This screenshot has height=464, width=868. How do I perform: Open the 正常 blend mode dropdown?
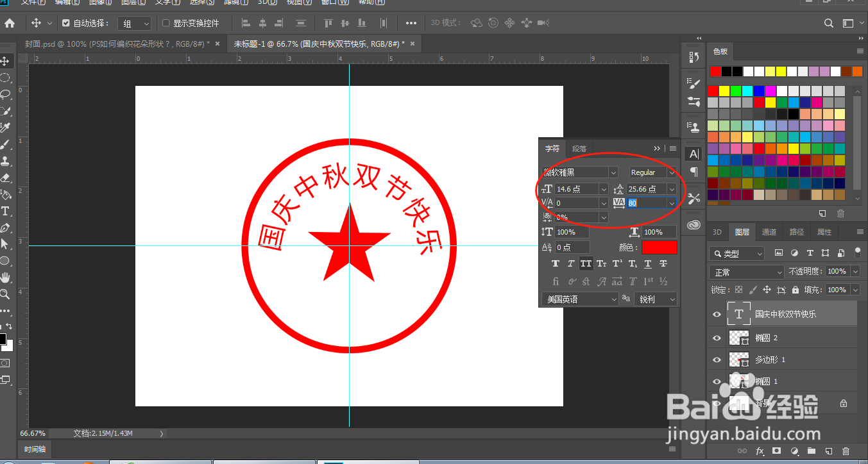click(x=747, y=272)
